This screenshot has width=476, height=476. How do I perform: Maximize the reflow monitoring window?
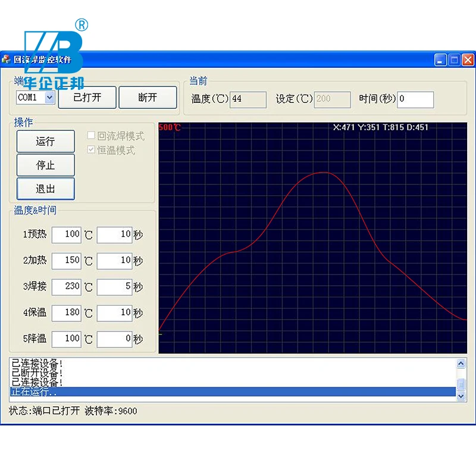tap(454, 60)
